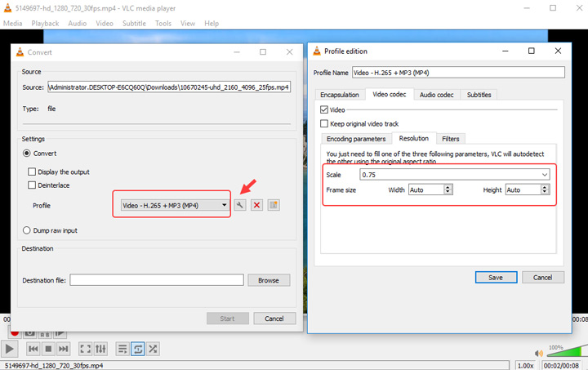The image size is (588, 370).
Task: Delete selected profile with red X icon
Action: 257,205
